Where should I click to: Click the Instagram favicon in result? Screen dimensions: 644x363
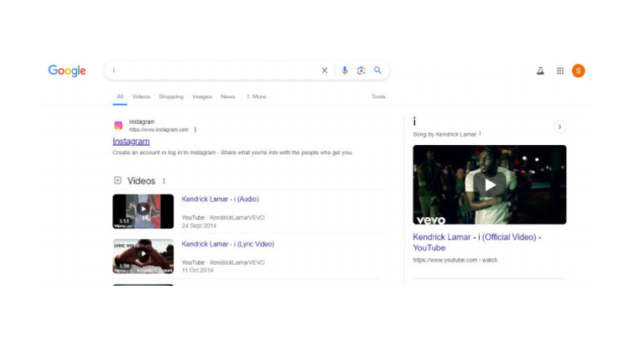(x=118, y=126)
